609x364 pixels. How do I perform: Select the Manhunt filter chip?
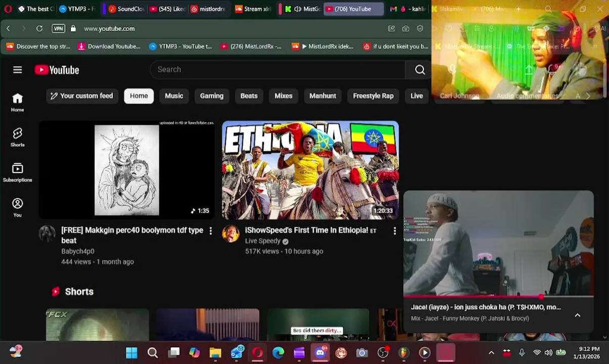323,96
